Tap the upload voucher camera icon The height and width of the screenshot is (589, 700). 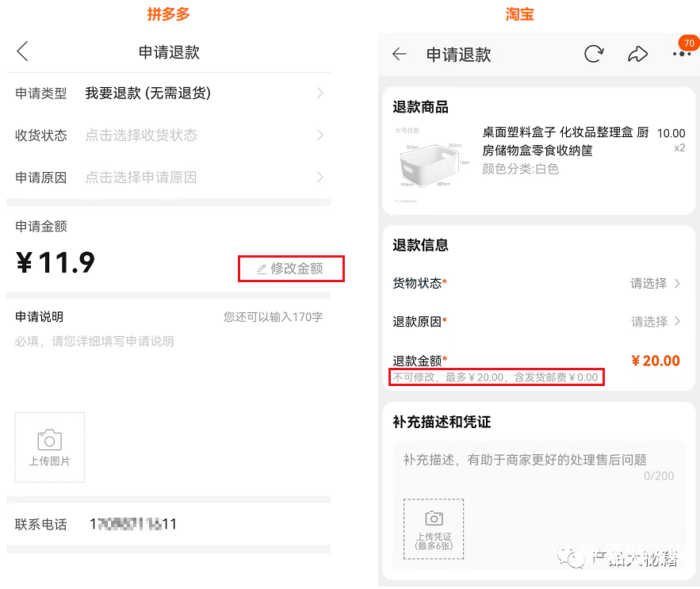tap(434, 519)
